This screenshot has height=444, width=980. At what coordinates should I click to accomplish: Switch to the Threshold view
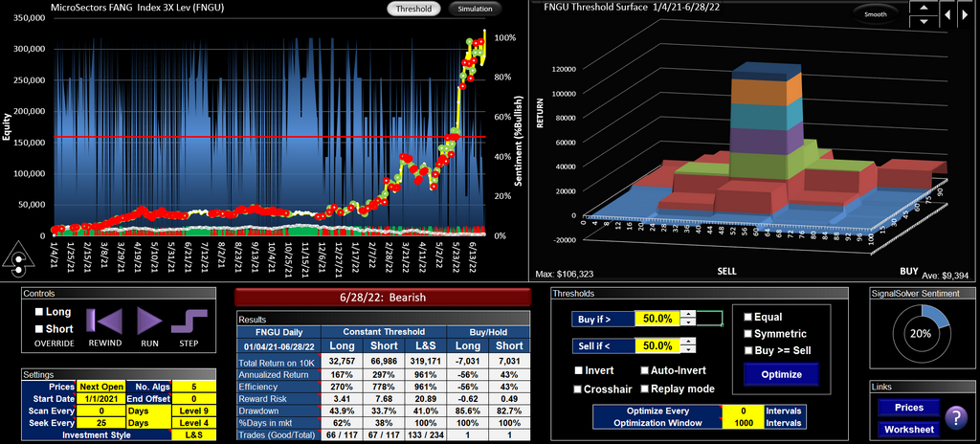[x=414, y=9]
